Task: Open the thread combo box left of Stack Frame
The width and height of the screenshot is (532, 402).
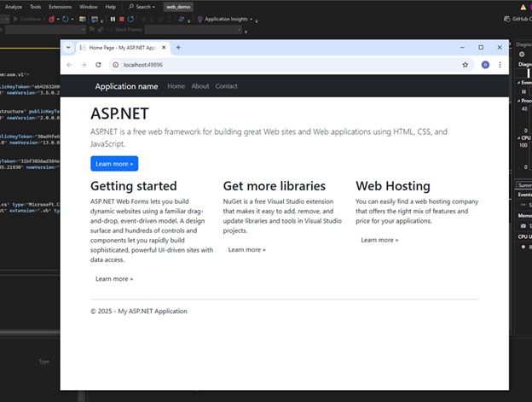Action: coord(45,30)
